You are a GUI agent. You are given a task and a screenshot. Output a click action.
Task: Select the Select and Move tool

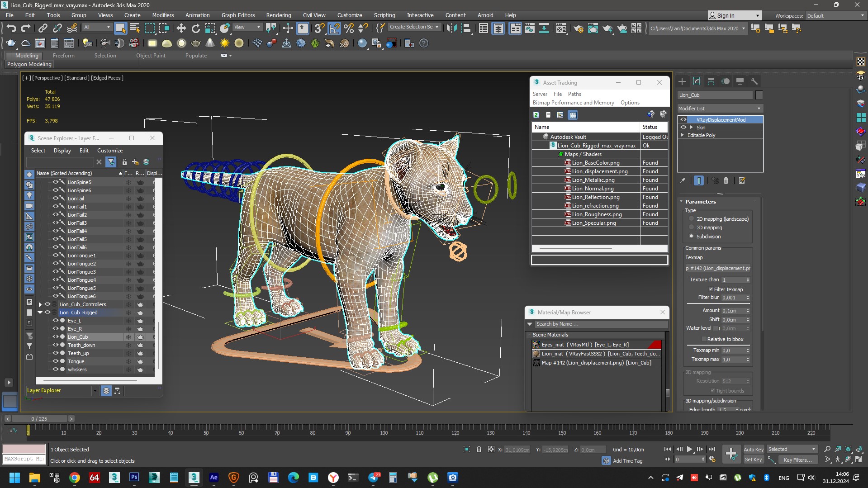pyautogui.click(x=181, y=28)
